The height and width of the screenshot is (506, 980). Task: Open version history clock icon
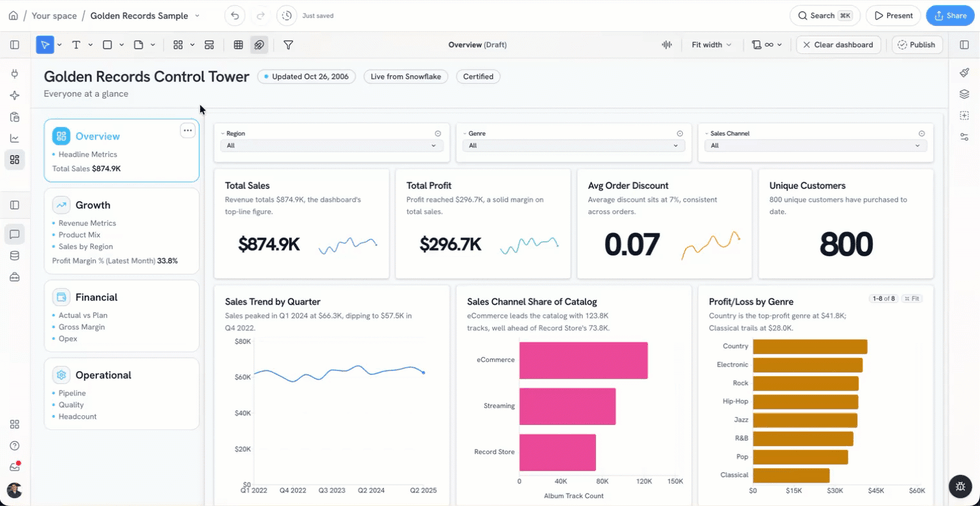click(x=286, y=16)
